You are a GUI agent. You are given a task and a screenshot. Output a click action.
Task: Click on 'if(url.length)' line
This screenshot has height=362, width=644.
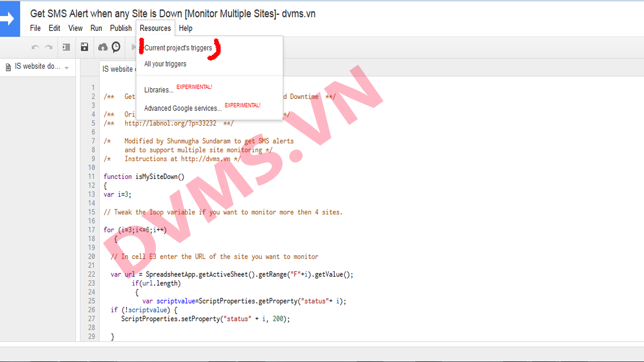(x=156, y=283)
